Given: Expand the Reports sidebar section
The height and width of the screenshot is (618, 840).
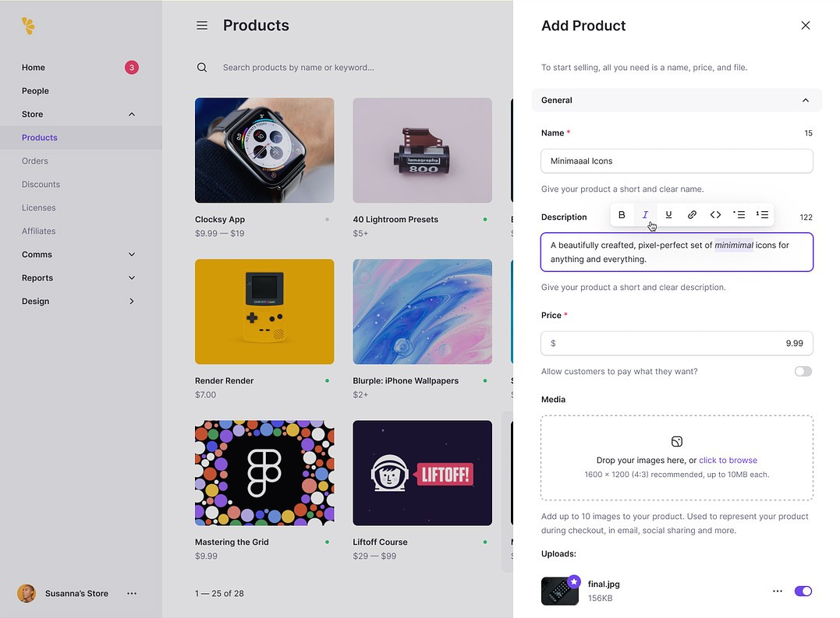Looking at the screenshot, I should tap(131, 278).
